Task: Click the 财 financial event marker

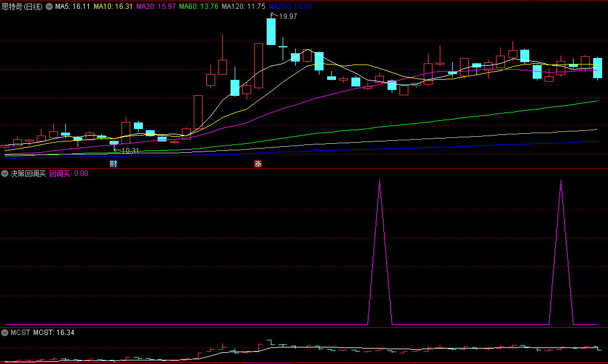Action: pyautogui.click(x=113, y=164)
